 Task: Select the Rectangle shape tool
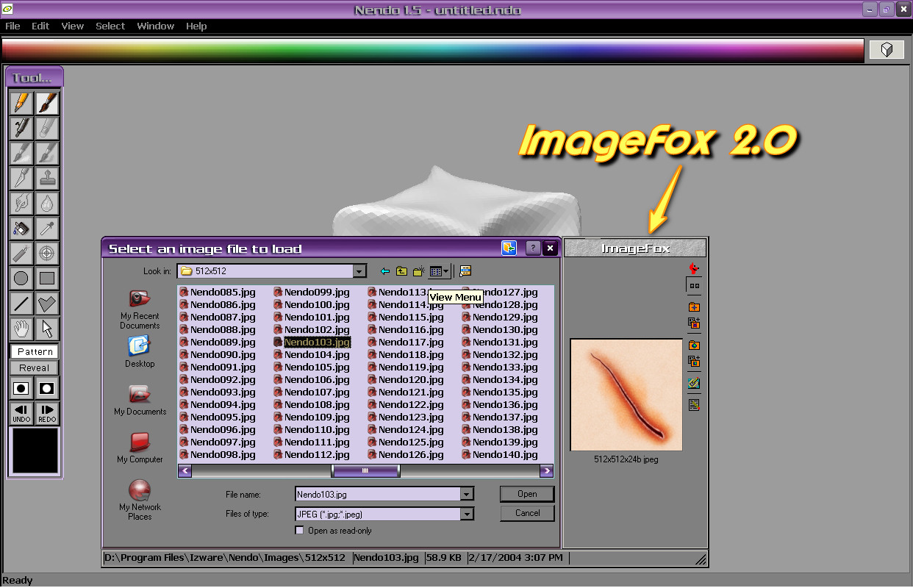tap(47, 278)
